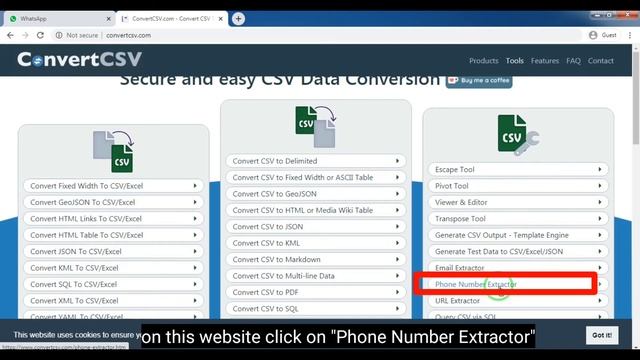640x360 pixels.
Task: Open the Features menu
Action: pyautogui.click(x=545, y=61)
